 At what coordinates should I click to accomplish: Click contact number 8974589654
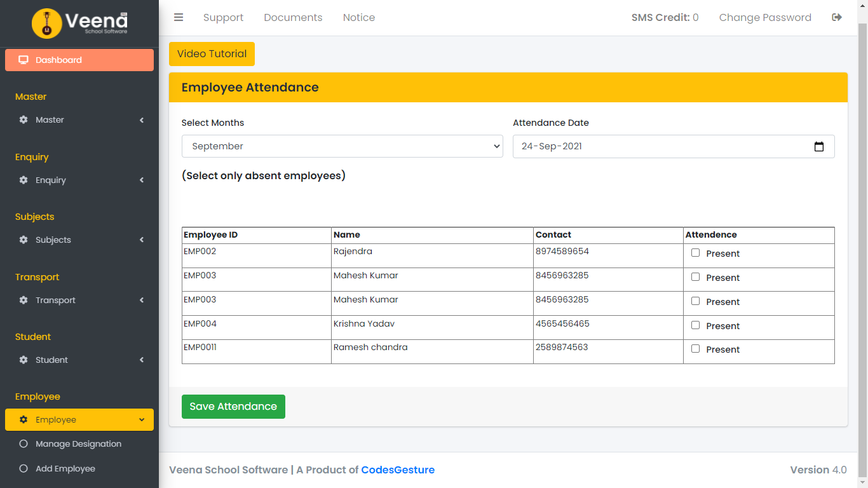(x=562, y=251)
